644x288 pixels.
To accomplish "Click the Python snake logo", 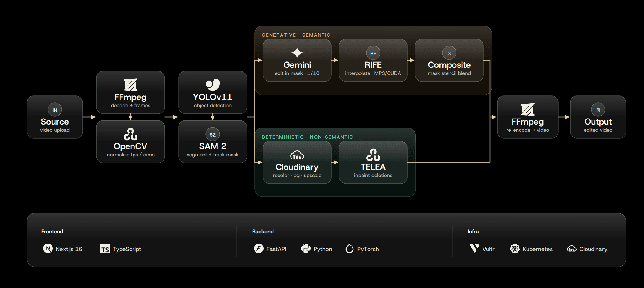I will tap(306, 248).
